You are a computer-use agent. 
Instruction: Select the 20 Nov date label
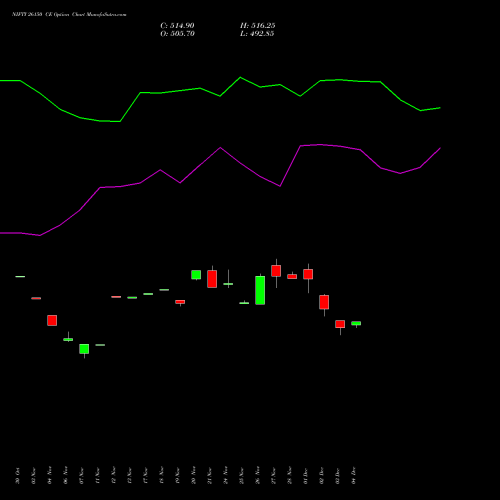[194, 476]
